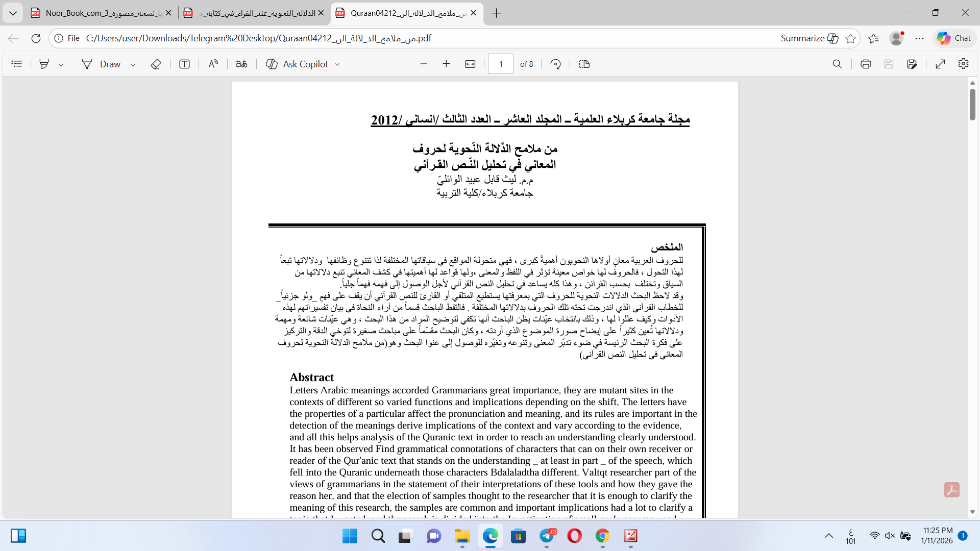Viewport: 980px width, 551px height.
Task: Expand the Ask Copilot dropdown
Action: (x=337, y=64)
